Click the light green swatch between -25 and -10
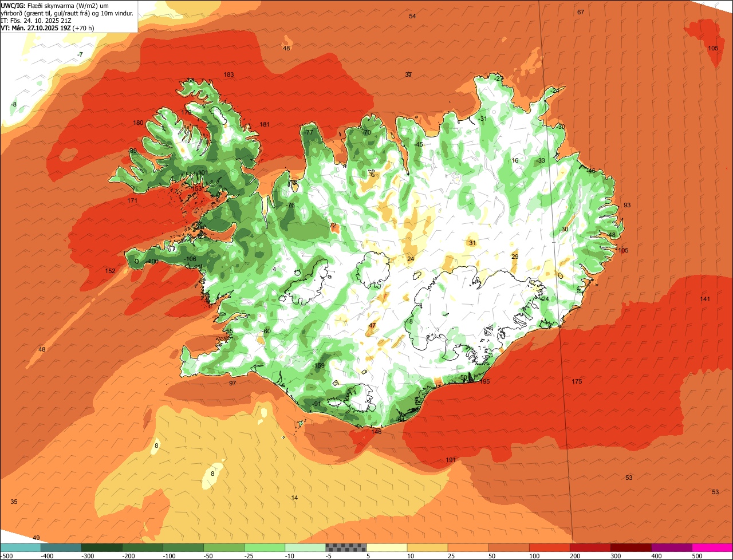The width and height of the screenshot is (733, 560). (265, 547)
